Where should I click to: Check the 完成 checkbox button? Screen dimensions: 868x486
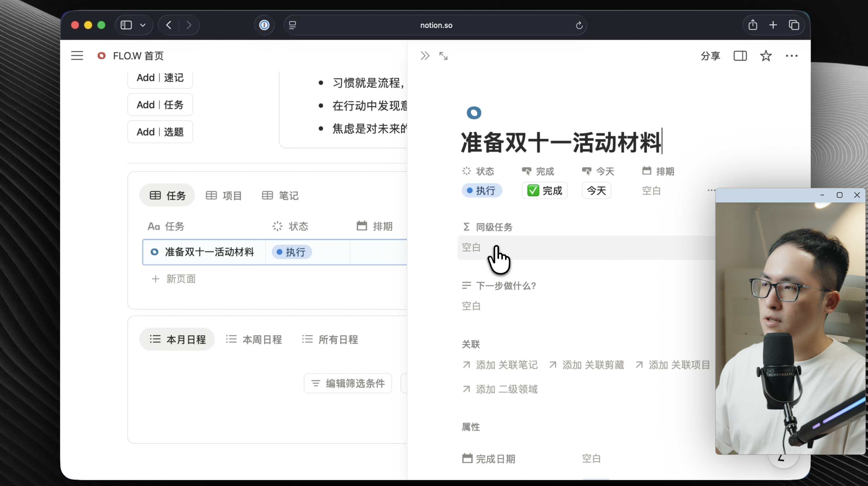(x=544, y=191)
